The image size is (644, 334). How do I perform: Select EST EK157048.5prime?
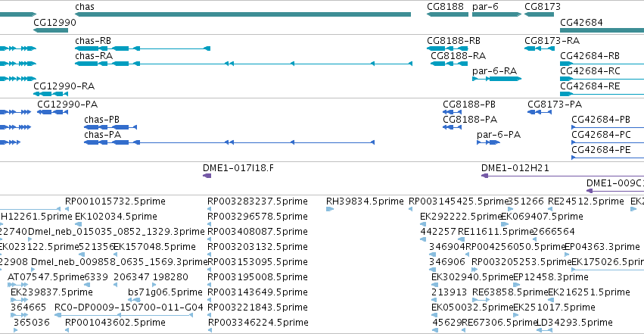(x=154, y=247)
